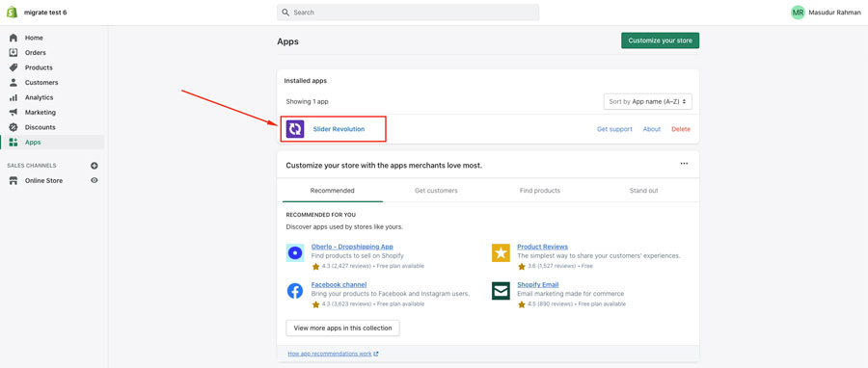Click the Slider Revolution app icon
868x368 pixels.
coord(295,129)
